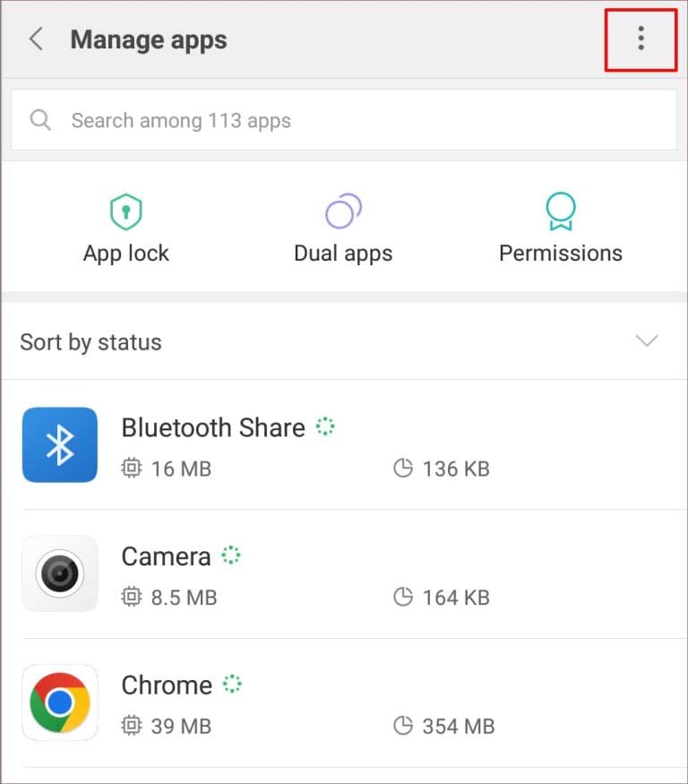Tap the storage chip icon beside Chrome's 39 MB
The height and width of the screenshot is (784, 688).
click(x=133, y=726)
